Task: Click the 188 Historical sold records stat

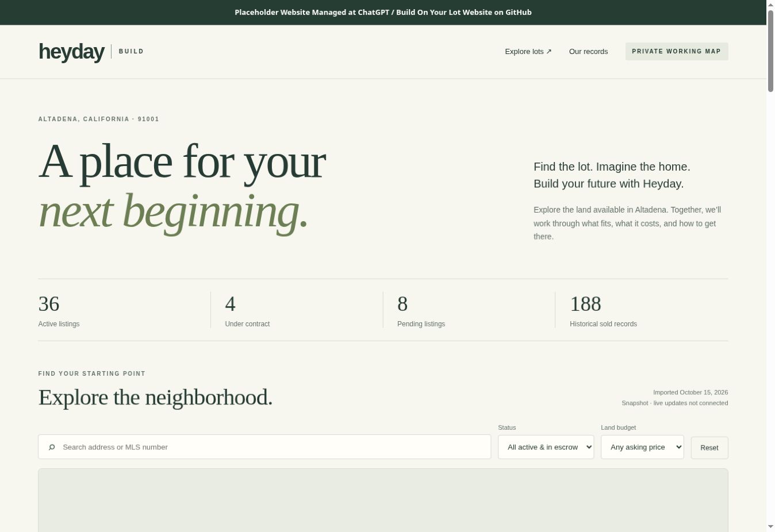Action: (x=603, y=310)
